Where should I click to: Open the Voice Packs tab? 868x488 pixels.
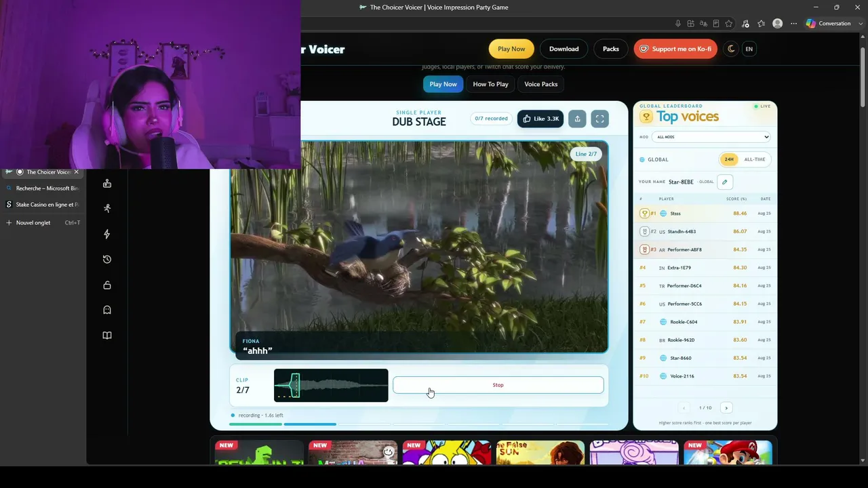[541, 84]
